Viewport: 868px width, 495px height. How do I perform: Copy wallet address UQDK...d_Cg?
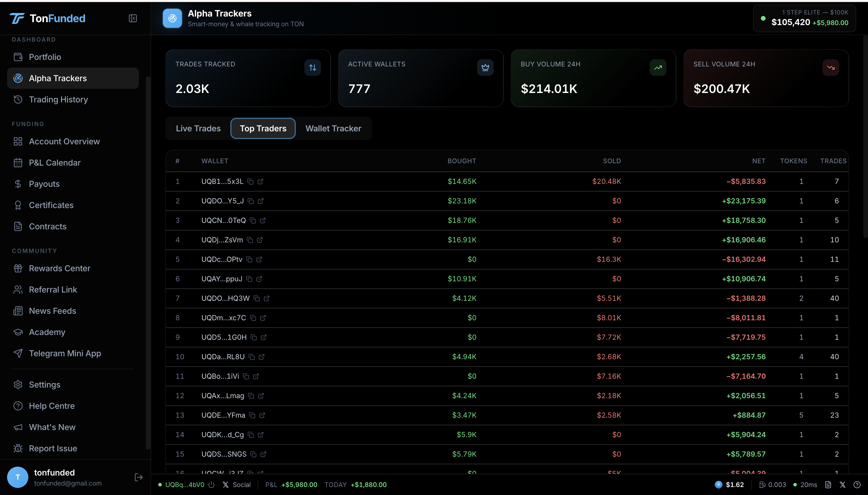(251, 435)
